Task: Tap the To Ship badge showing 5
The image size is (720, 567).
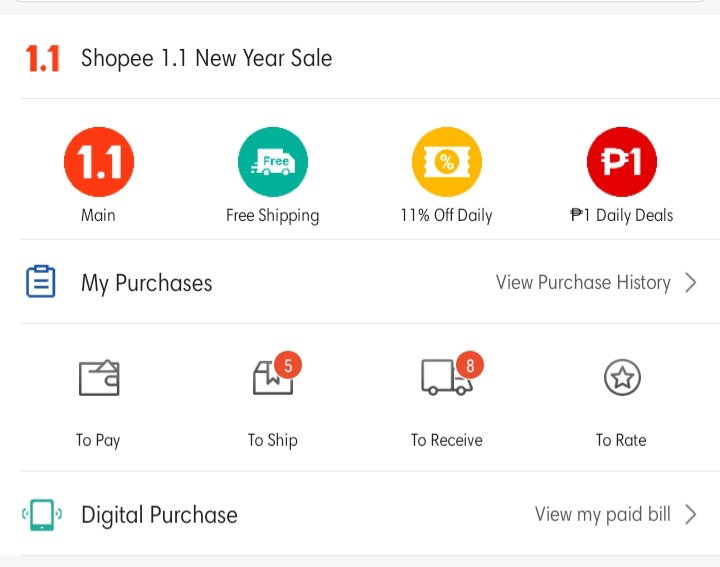Action: [288, 365]
